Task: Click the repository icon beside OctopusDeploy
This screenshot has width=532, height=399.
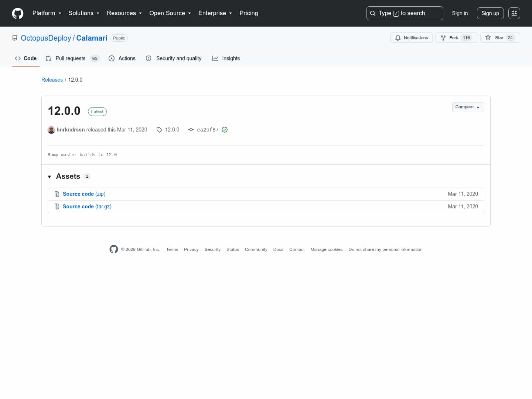Action: click(15, 38)
